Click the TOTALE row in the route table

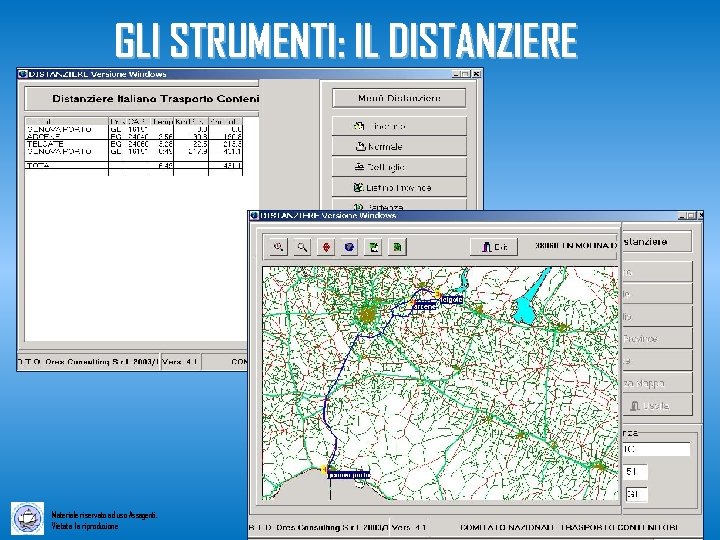tap(134, 165)
